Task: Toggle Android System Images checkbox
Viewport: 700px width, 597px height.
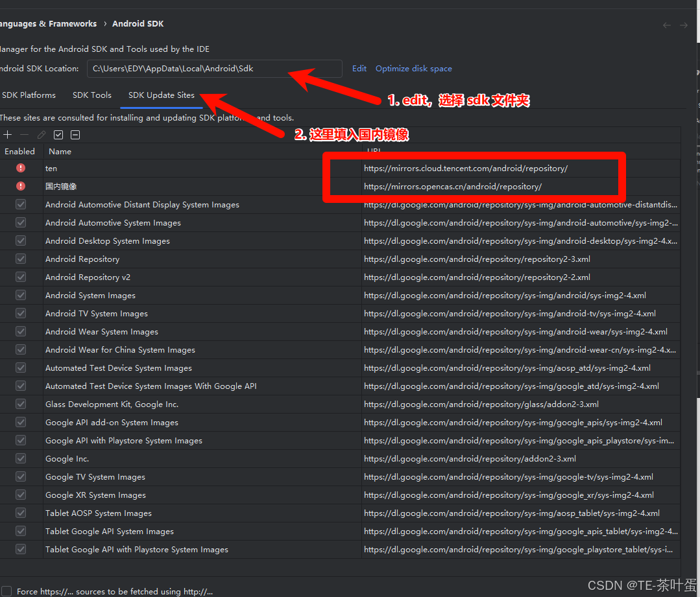Action: coord(21,296)
